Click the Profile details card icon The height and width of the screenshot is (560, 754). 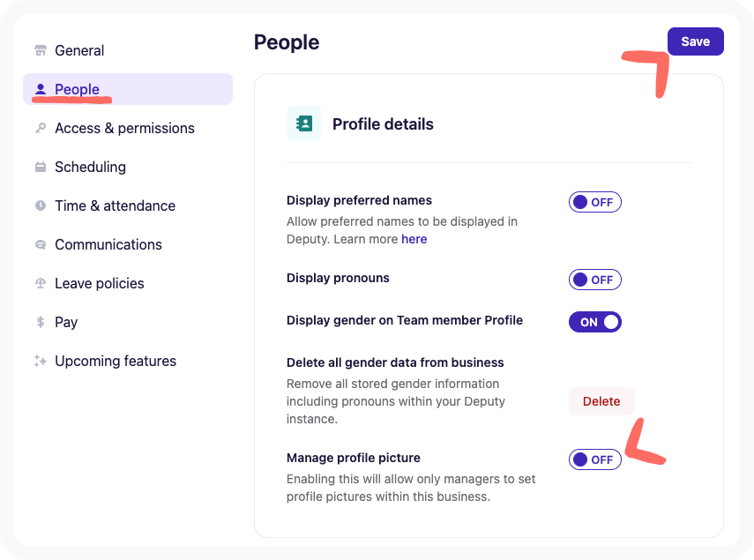pyautogui.click(x=303, y=123)
